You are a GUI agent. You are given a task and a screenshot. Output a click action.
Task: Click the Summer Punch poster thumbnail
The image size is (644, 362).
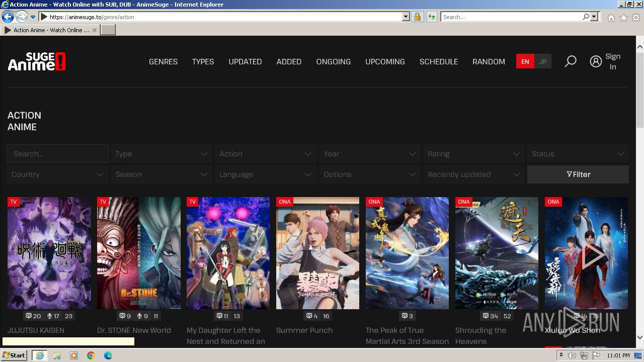pyautogui.click(x=318, y=253)
